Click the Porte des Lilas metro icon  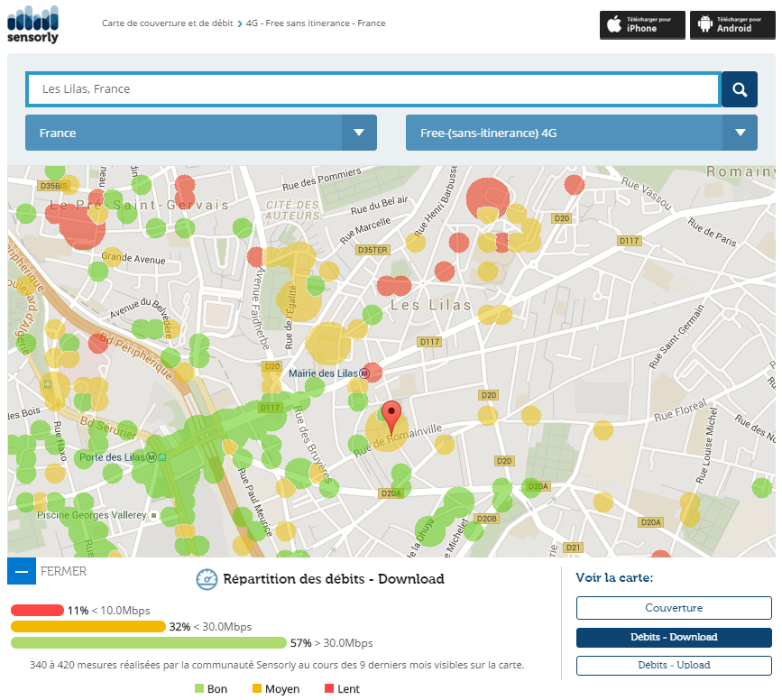tap(152, 457)
